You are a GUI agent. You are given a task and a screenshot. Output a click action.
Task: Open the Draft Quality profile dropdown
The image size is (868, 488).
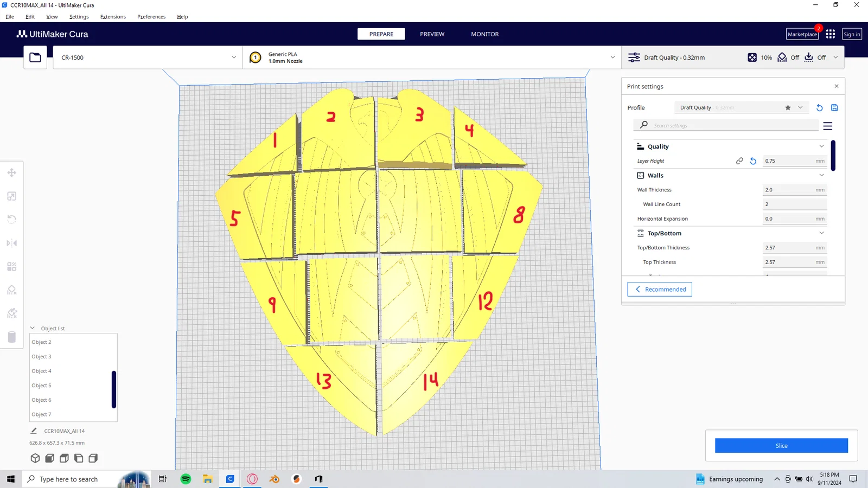741,108
